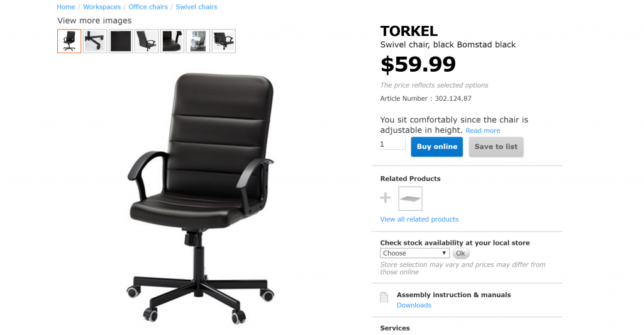Click the assembly instructions document icon
644x335 pixels.
pos(384,297)
